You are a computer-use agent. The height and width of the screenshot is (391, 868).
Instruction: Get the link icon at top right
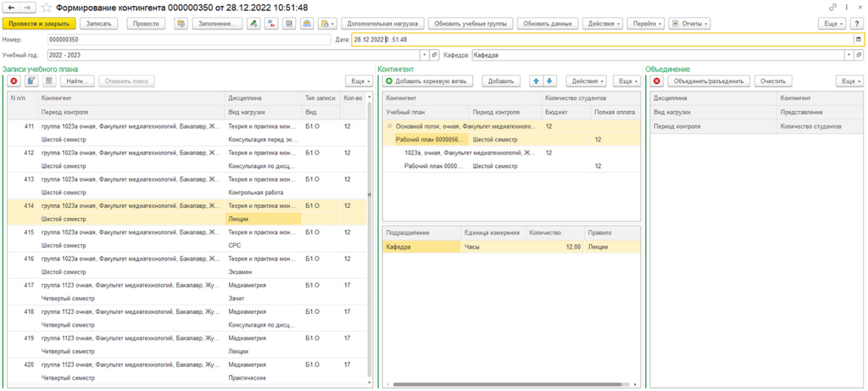click(832, 8)
